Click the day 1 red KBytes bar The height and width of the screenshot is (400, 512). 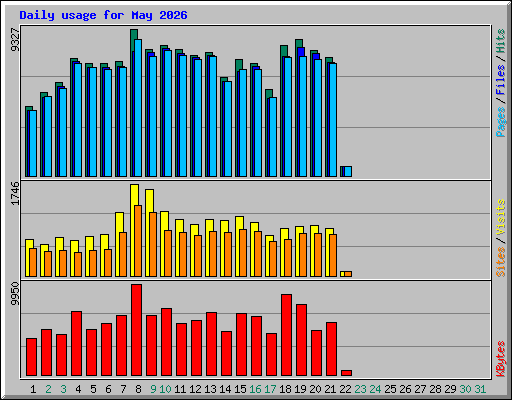coord(32,357)
